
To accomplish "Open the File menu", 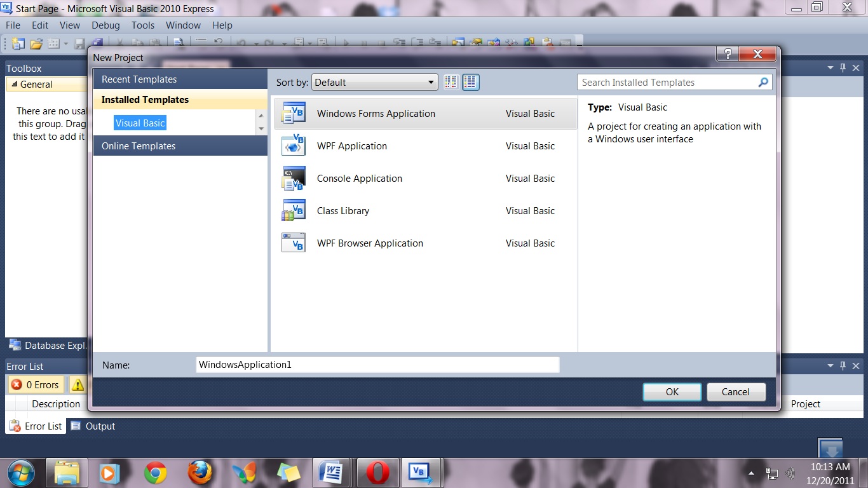I will pyautogui.click(x=13, y=25).
